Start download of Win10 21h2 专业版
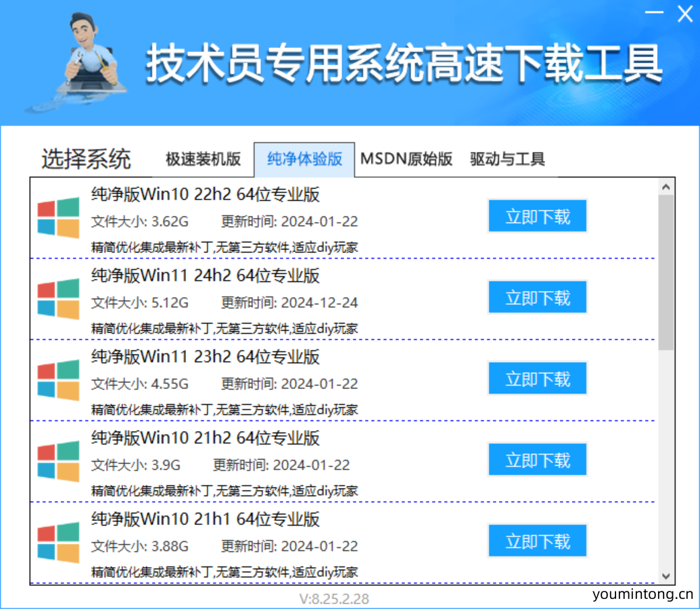The height and width of the screenshot is (609, 700). pyautogui.click(x=538, y=460)
